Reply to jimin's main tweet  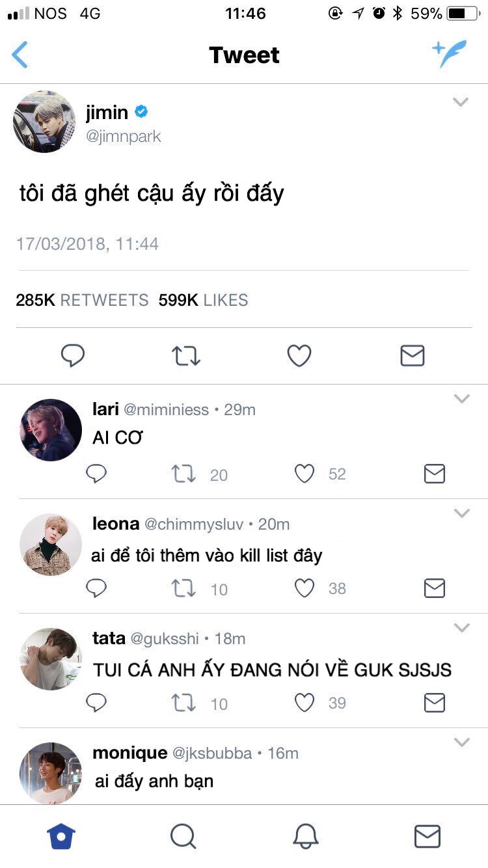click(73, 355)
